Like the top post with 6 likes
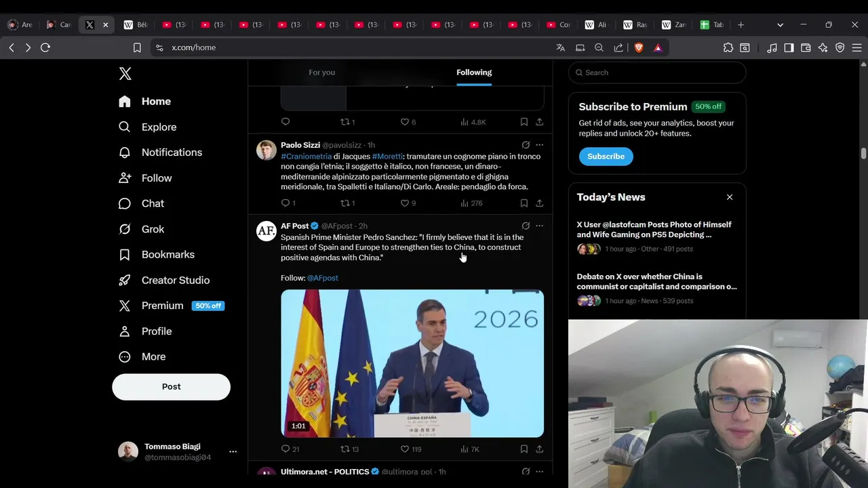This screenshot has width=868, height=488. pos(405,122)
